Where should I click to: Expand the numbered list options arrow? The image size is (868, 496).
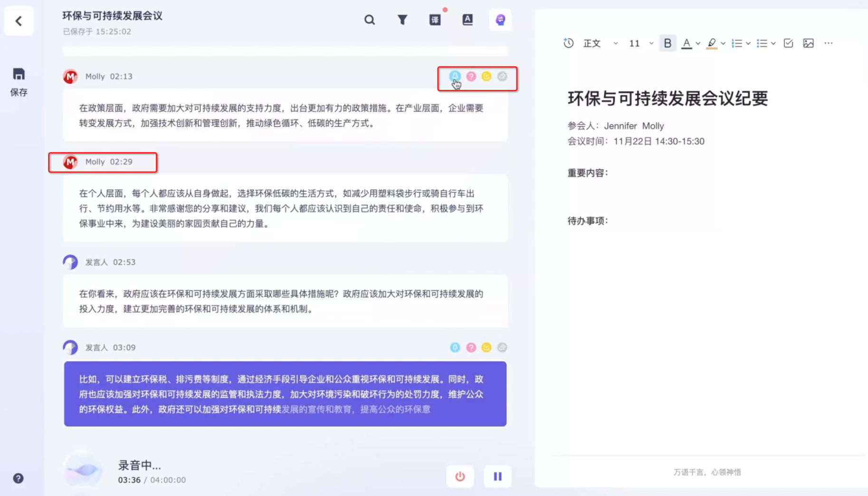(x=748, y=44)
